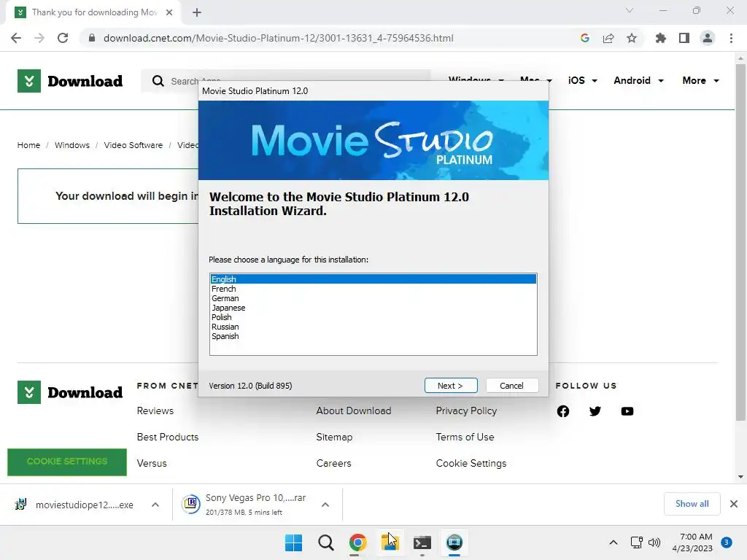Open Windows breadcrumb link
The height and width of the screenshot is (560, 747).
coord(72,145)
